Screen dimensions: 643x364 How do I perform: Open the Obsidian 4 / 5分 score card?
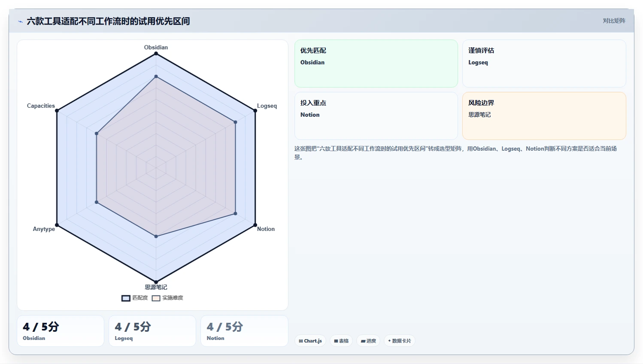click(x=61, y=331)
